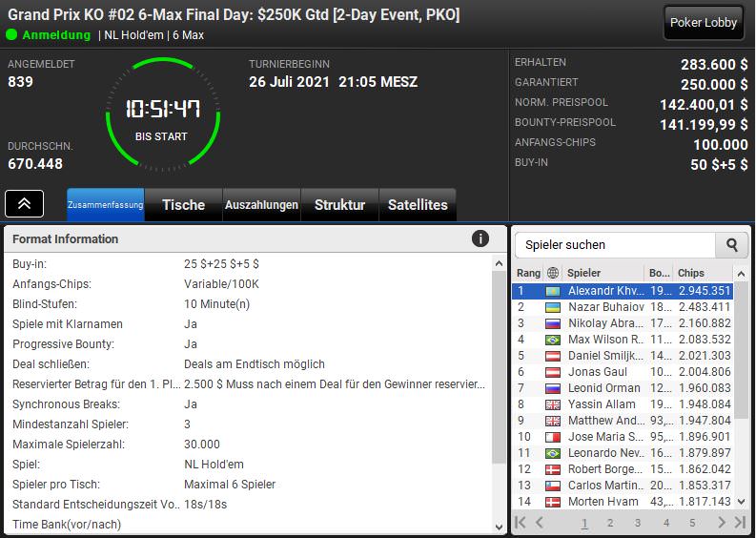
Task: Click the globe country column icon
Action: pyautogui.click(x=553, y=273)
